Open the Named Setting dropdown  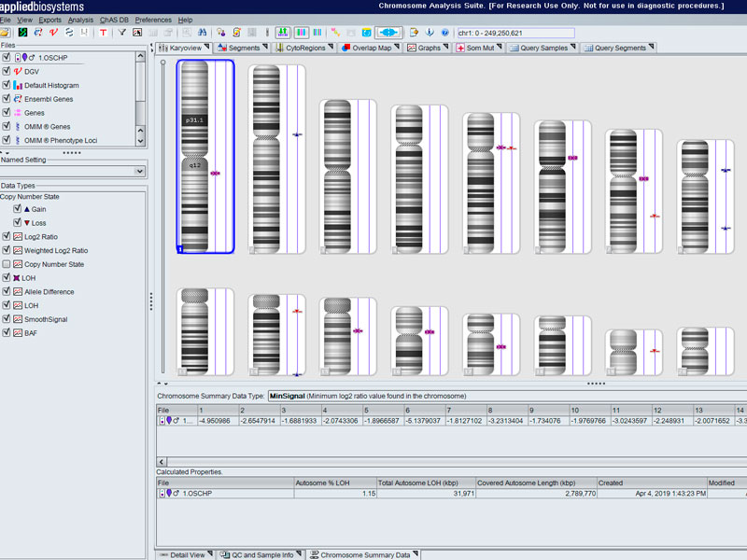[x=140, y=172]
